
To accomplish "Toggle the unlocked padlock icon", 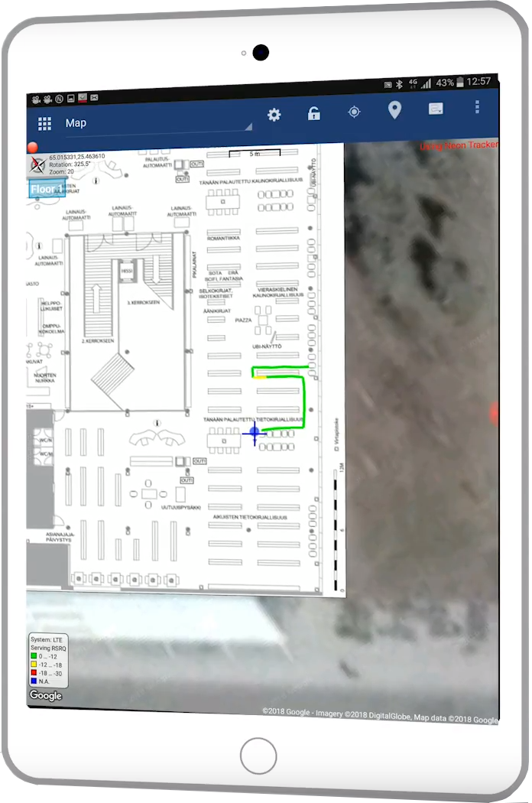I will click(314, 113).
